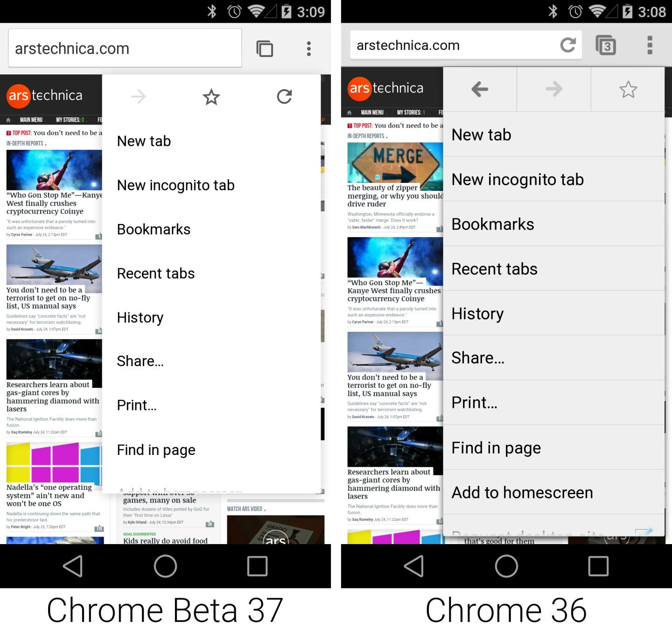Tap the back arrow in Chrome 36 menu
Viewport: 672px width, 636px height.
coord(480,90)
